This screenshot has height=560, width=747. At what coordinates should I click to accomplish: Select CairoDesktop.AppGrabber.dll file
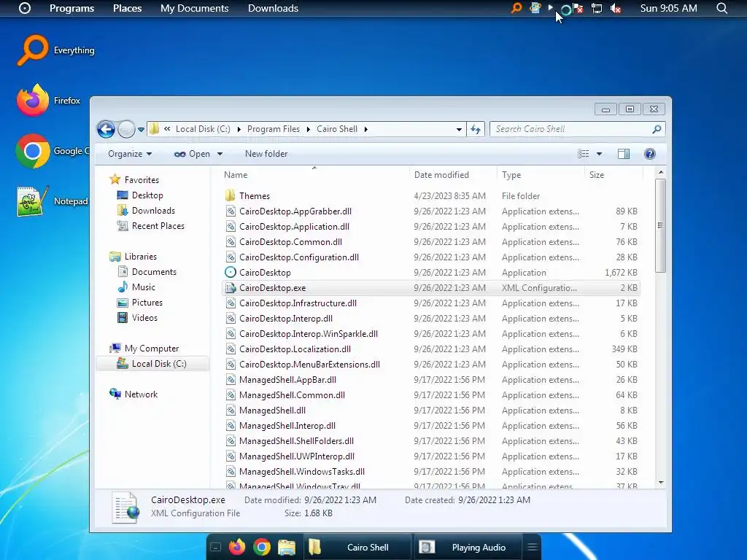[431, 211]
